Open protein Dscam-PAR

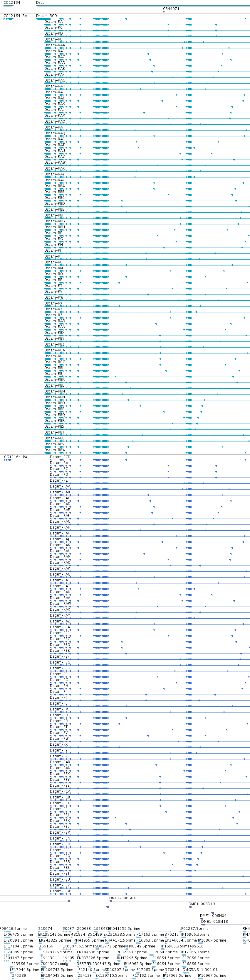(x=60, y=762)
